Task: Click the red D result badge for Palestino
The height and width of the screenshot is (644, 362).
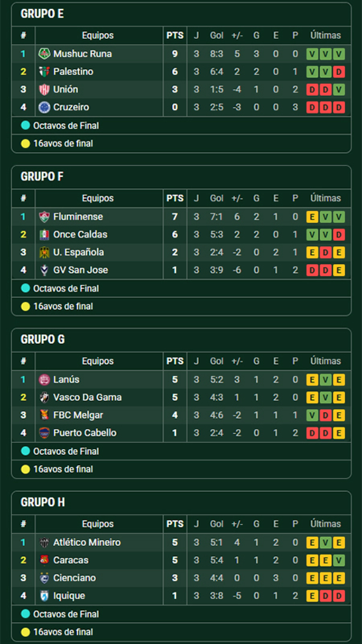Action: [339, 72]
